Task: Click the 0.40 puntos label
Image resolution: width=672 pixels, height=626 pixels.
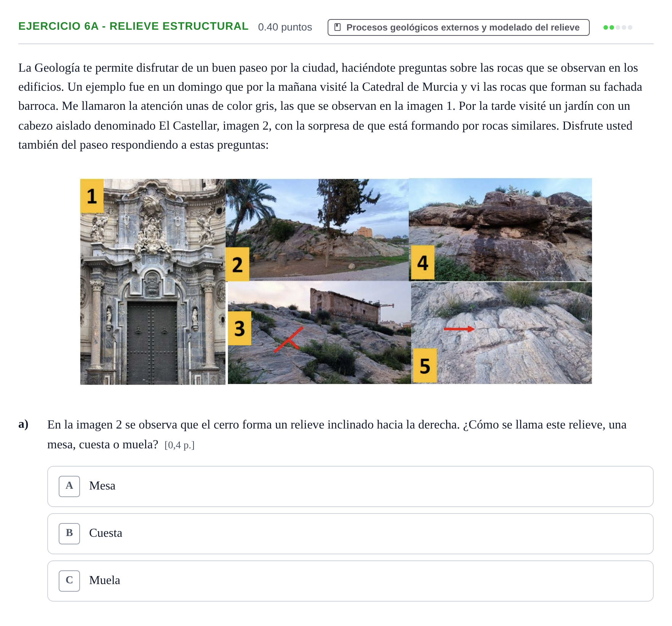Action: coord(285,27)
